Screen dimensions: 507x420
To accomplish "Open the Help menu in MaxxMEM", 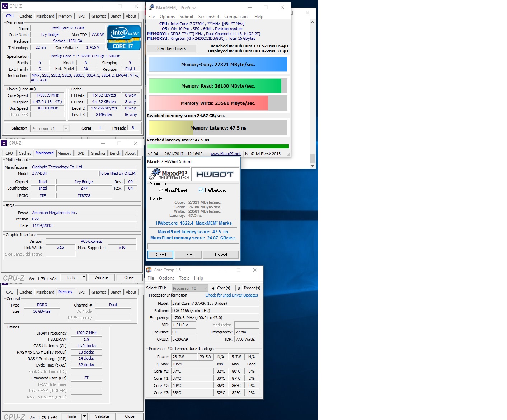I will pos(259,17).
